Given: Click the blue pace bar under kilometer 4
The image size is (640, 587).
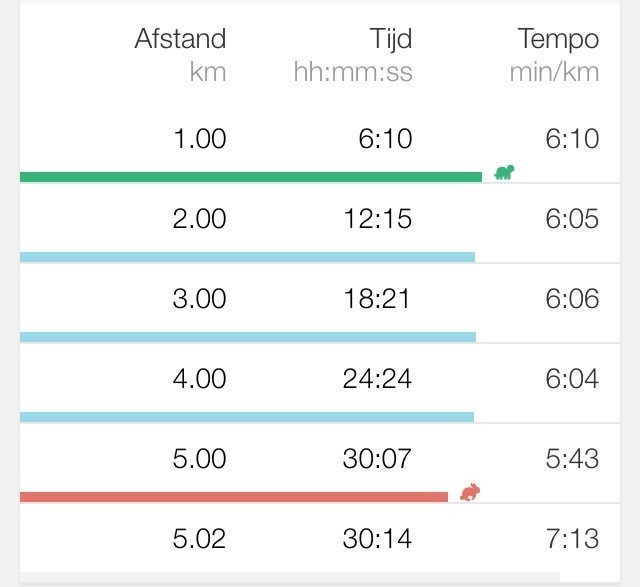Looking at the screenshot, I should (x=247, y=417).
